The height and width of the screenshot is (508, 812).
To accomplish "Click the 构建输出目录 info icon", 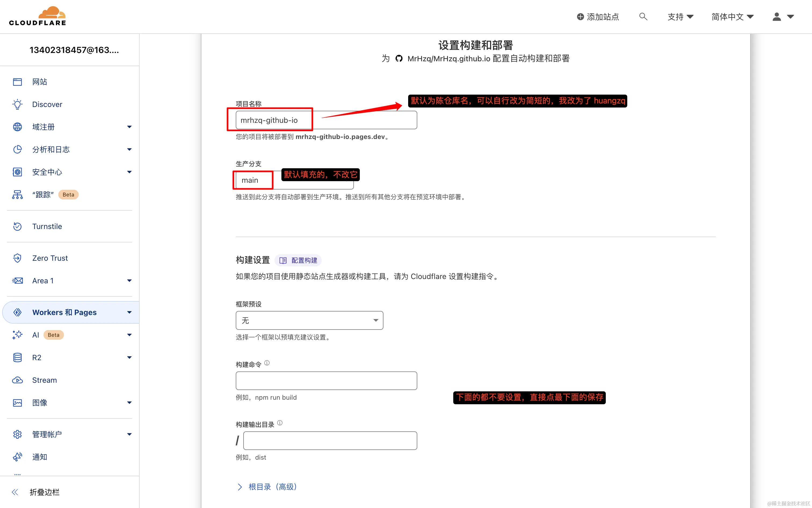I will [x=280, y=423].
